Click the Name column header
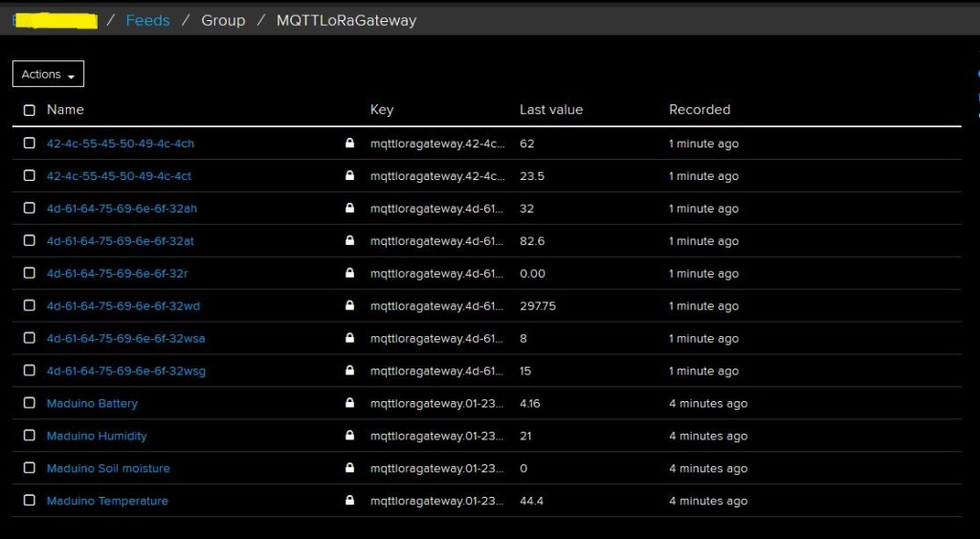The image size is (980, 539). (x=65, y=110)
